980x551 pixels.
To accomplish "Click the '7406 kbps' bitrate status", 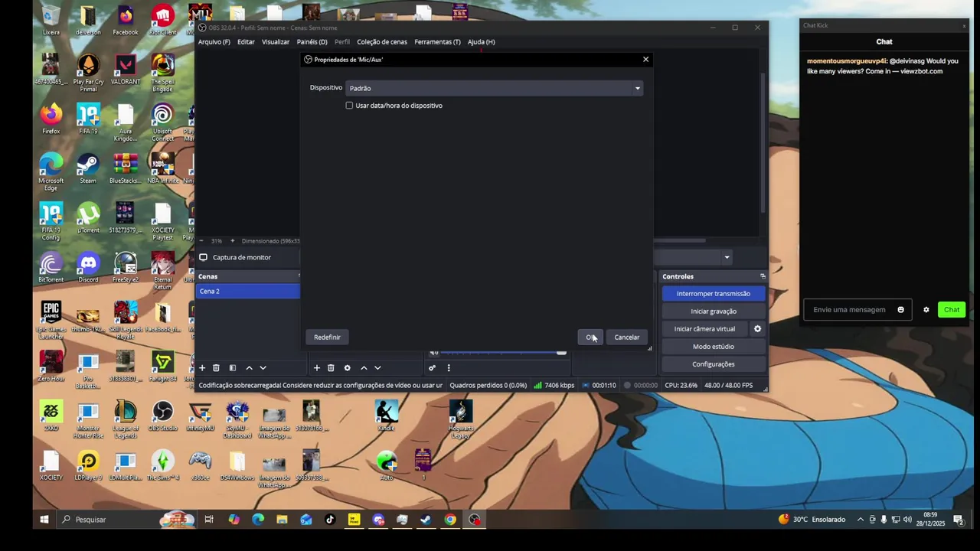I will click(555, 386).
